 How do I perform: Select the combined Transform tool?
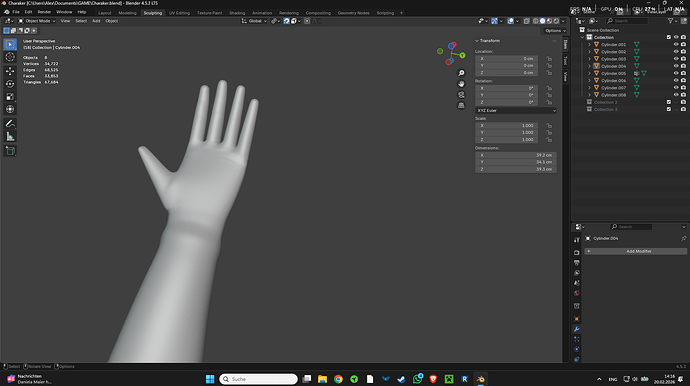click(10, 109)
